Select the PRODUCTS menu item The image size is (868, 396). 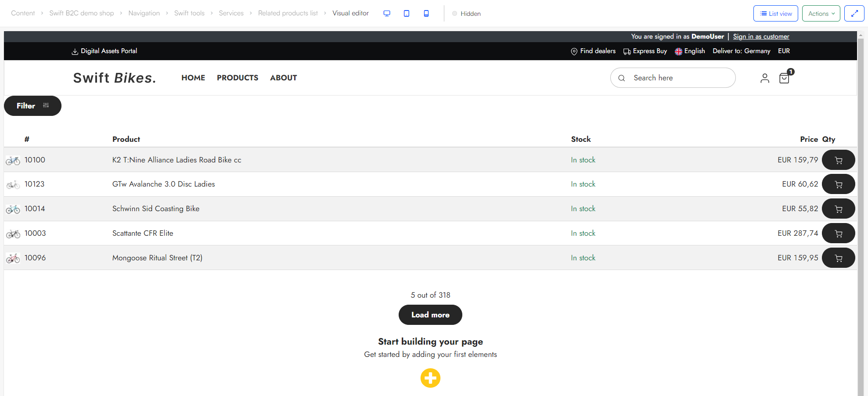coord(238,78)
